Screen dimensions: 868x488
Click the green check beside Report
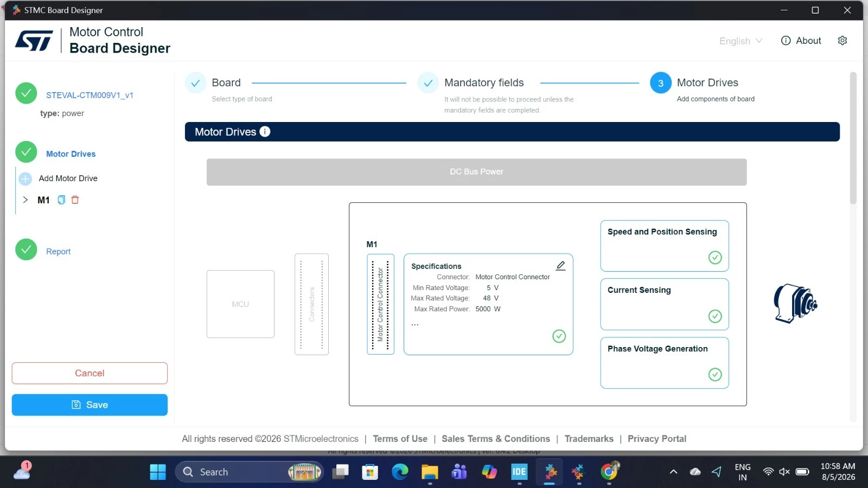(26, 249)
